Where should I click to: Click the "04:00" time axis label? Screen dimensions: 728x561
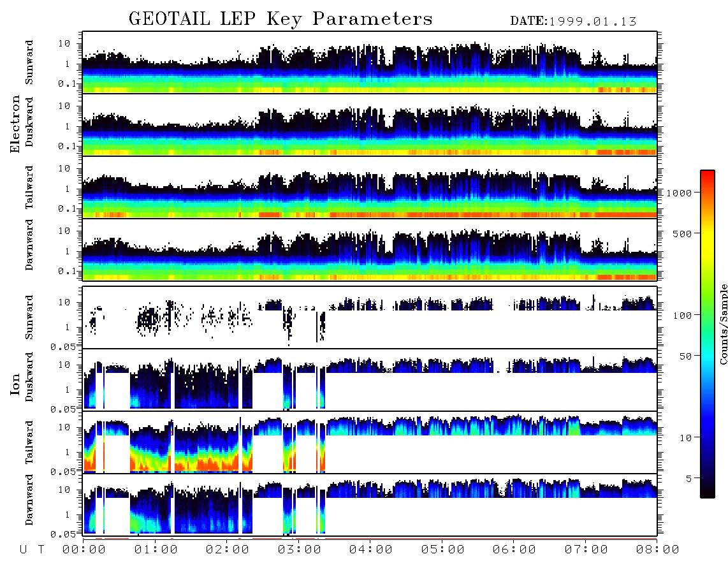click(371, 550)
